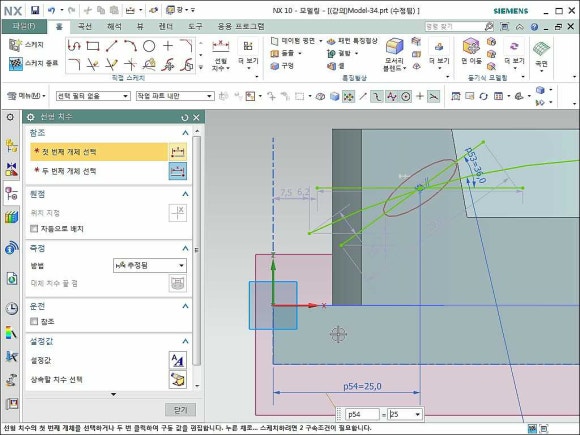Screen dimensions: 580x435
Task: Collapse the 운전 section
Action: pyautogui.click(x=185, y=306)
